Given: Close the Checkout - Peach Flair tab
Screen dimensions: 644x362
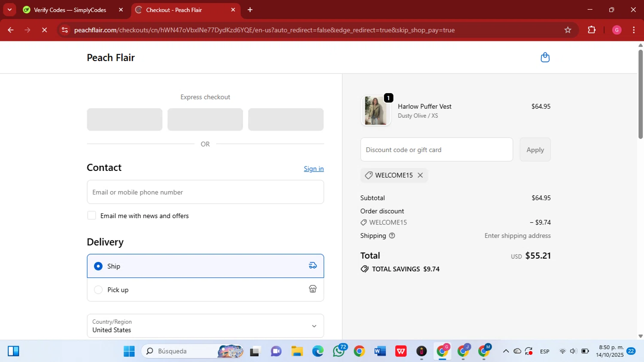Looking at the screenshot, I should pos(233,10).
